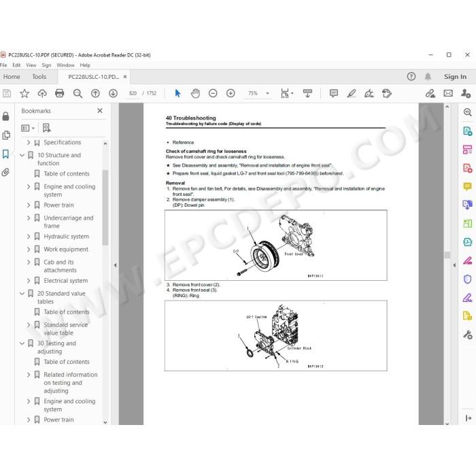Share a link to the file

click(430, 93)
